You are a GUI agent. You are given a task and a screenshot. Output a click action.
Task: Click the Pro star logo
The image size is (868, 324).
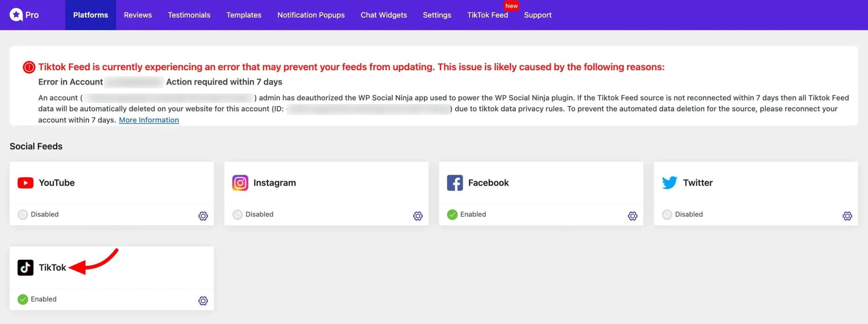(x=16, y=15)
